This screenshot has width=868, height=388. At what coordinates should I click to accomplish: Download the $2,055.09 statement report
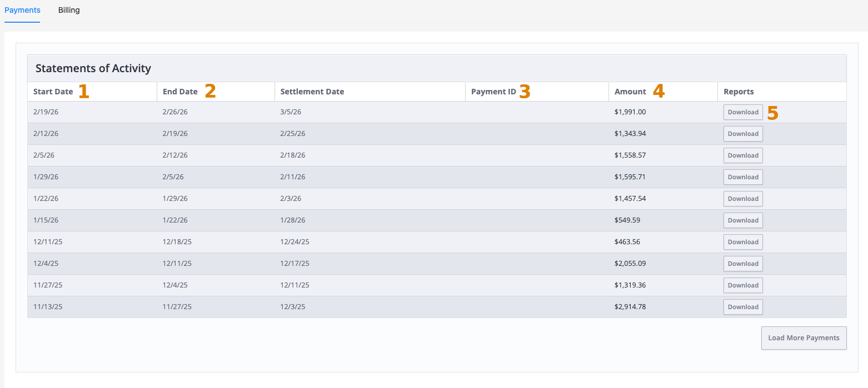coord(743,264)
